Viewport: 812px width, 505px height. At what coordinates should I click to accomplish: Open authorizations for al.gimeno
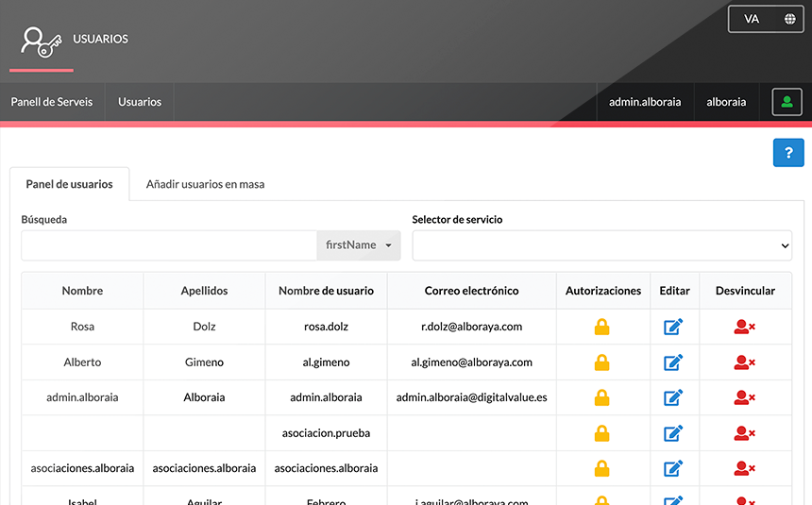(601, 362)
